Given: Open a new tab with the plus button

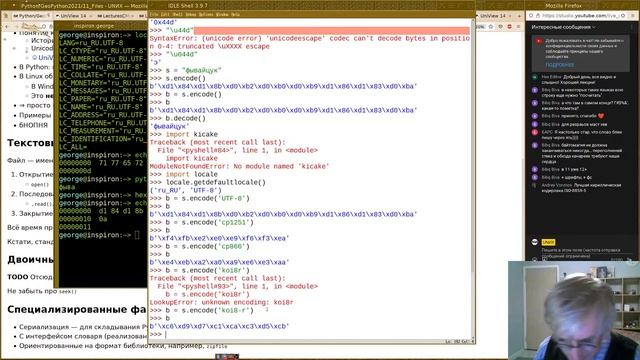Looking at the screenshot, I should point(519,16).
